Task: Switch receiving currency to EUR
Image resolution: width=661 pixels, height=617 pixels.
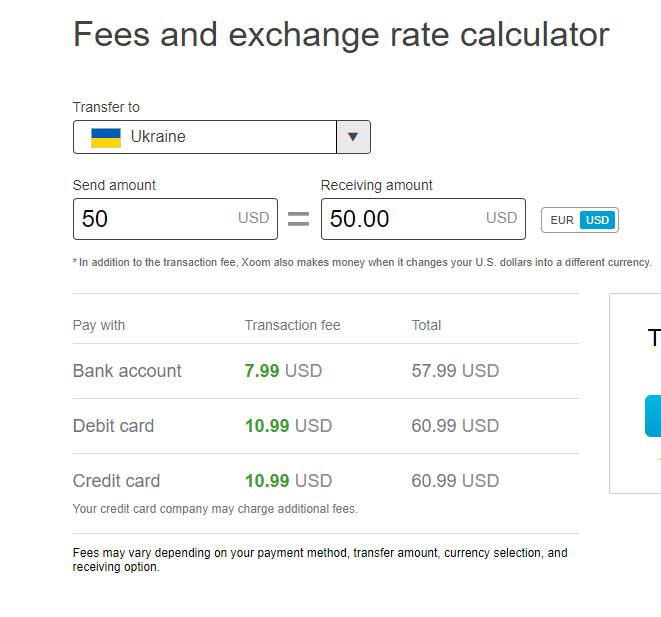Action: (x=562, y=220)
